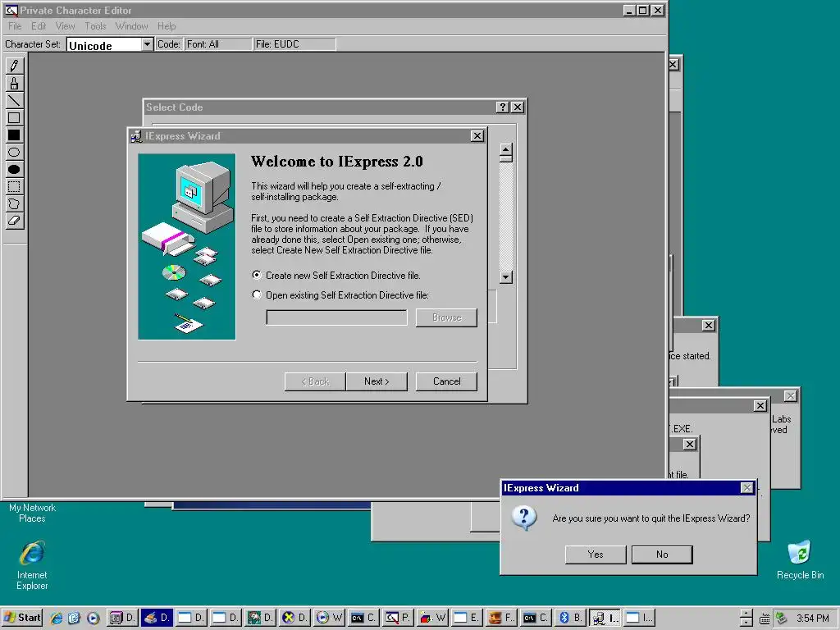The width and height of the screenshot is (840, 630).
Task: Open the Tools menu
Action: click(x=95, y=25)
